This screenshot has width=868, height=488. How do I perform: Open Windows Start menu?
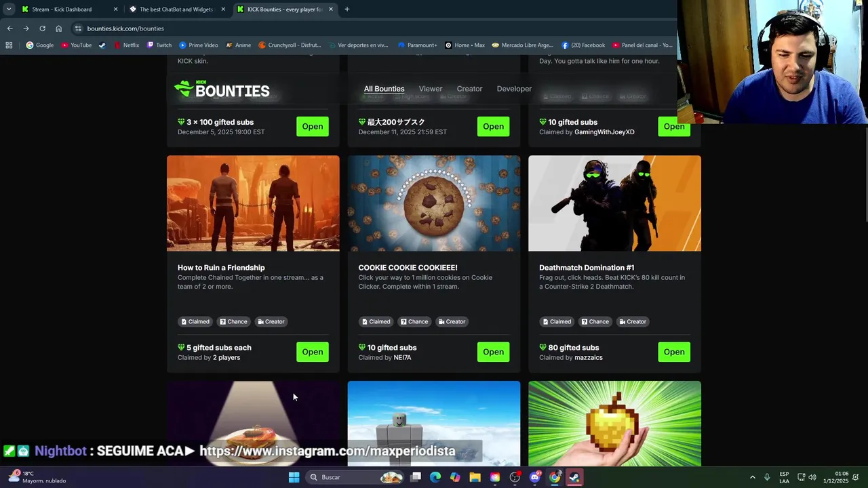tap(294, 477)
